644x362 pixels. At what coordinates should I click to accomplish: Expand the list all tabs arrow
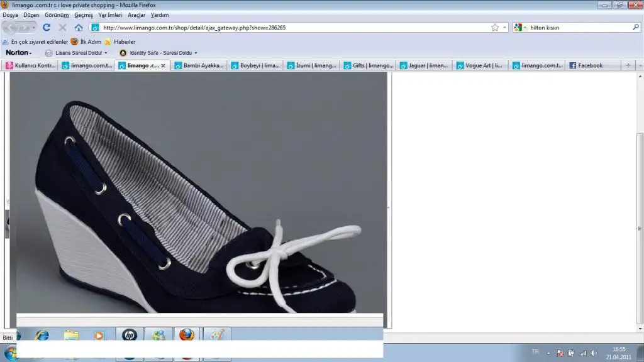640,65
